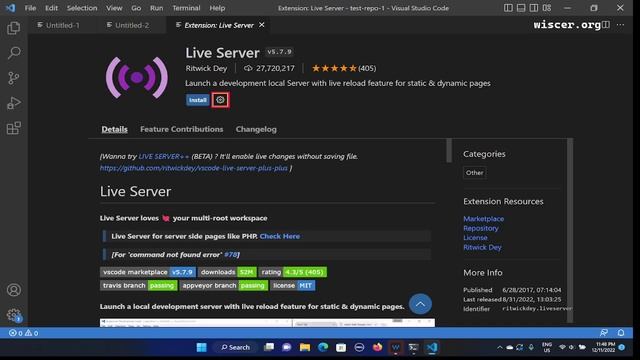Open the Run and Debug view
This screenshot has width=640, height=360.
pyautogui.click(x=13, y=103)
